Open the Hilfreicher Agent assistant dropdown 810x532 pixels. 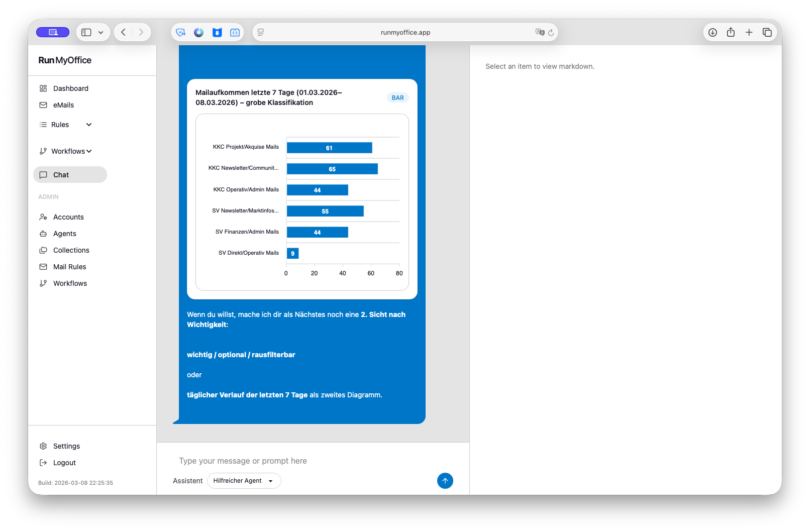click(244, 481)
